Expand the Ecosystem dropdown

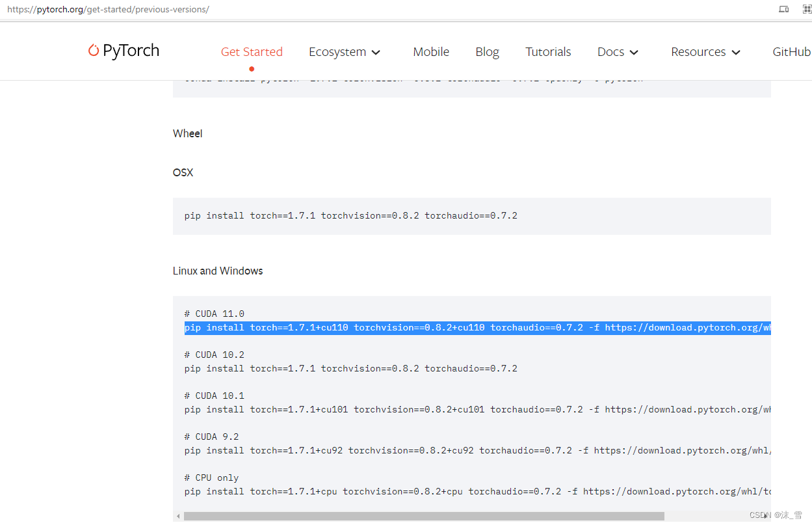345,51
